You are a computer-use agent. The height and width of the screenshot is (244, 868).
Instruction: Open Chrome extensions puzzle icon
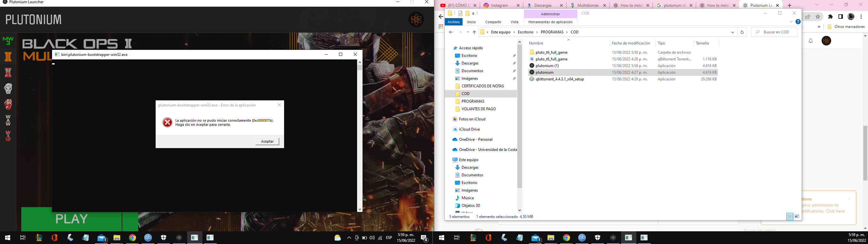pos(830,17)
